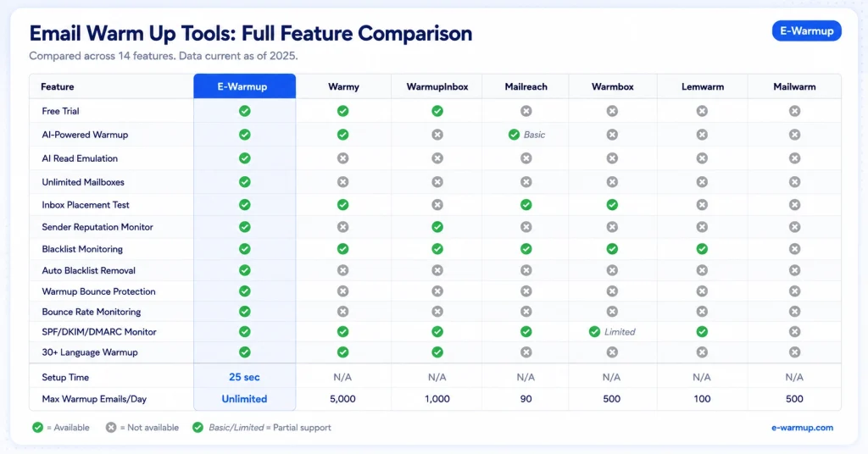Click Mailreach's 90 emails per day value
Image resolution: width=868 pixels, height=454 pixels.
(x=526, y=399)
